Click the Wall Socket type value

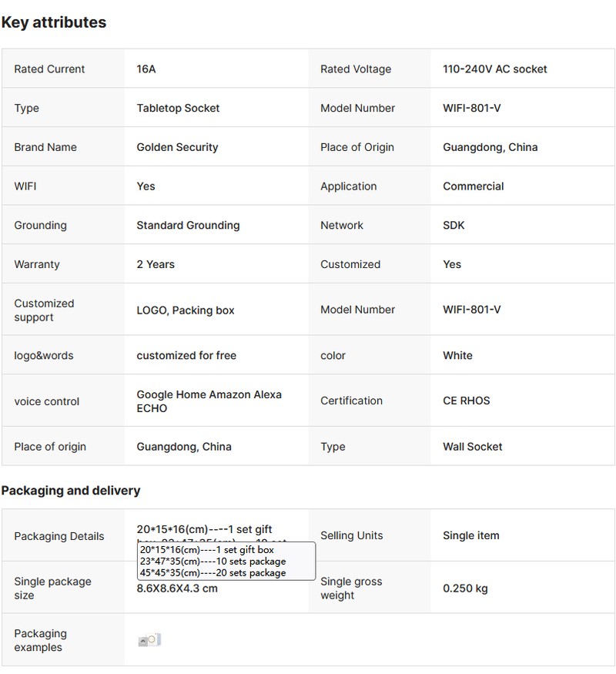tap(472, 447)
